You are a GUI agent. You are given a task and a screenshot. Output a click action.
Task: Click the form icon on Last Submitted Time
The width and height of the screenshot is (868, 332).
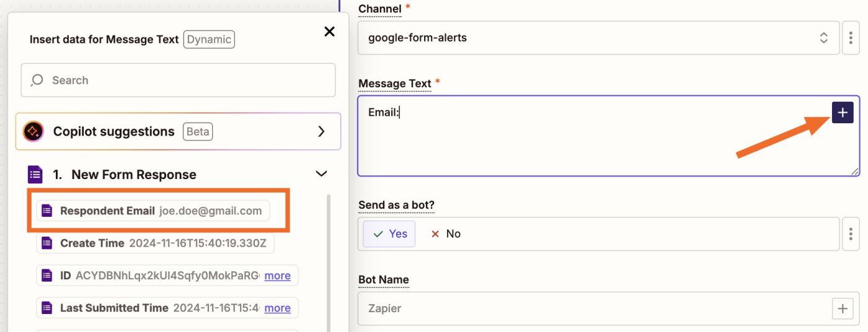[x=46, y=308]
